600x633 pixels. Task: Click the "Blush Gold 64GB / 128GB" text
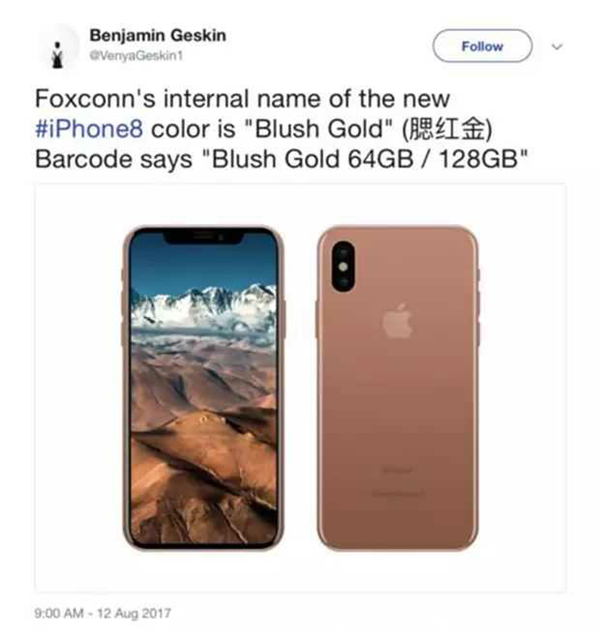365,159
